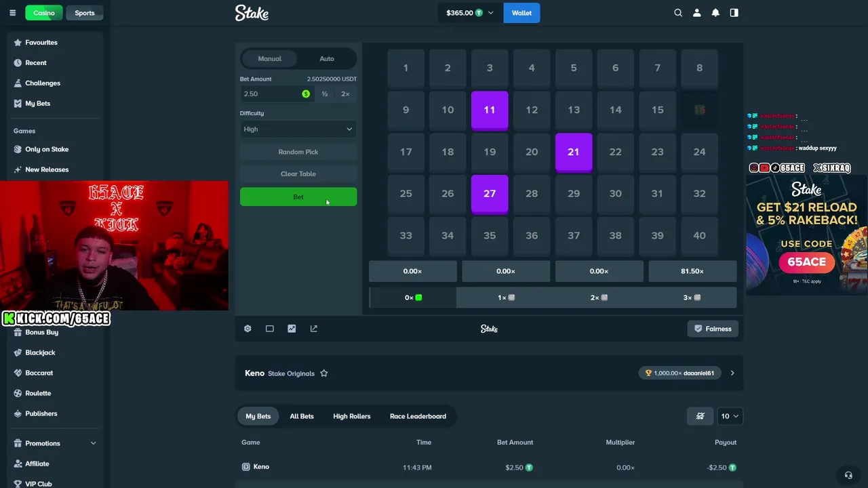Click the pop-out game icon

click(x=314, y=329)
